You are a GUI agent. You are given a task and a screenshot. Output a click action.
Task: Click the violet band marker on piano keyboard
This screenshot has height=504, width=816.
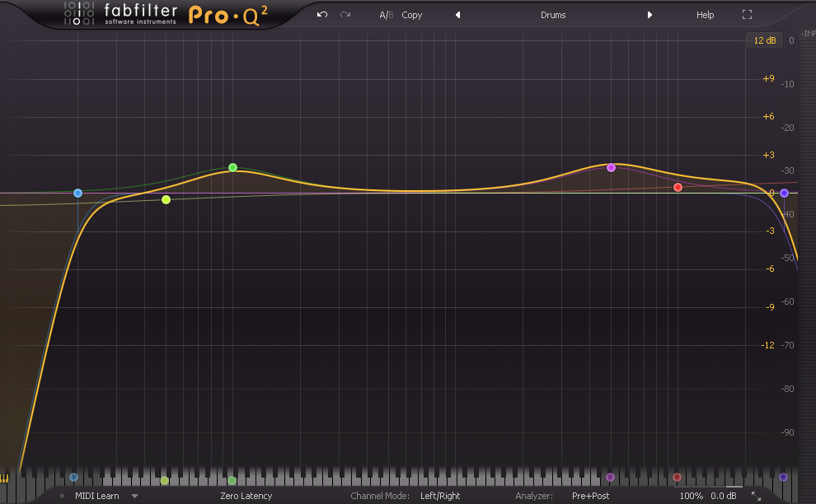point(783,477)
